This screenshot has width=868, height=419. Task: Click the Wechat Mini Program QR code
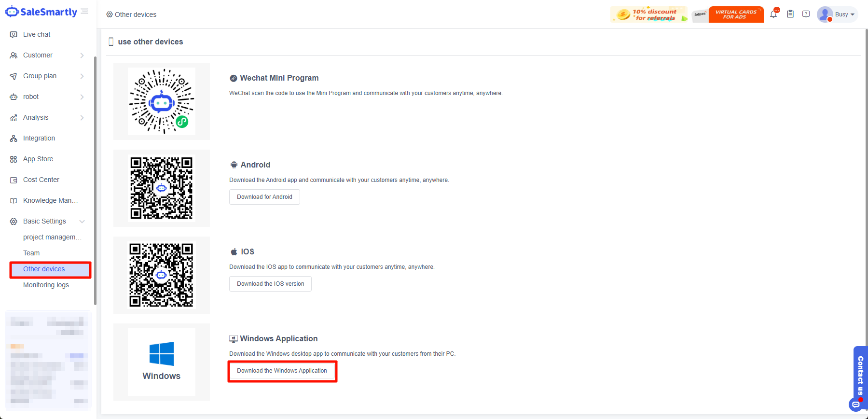(162, 101)
